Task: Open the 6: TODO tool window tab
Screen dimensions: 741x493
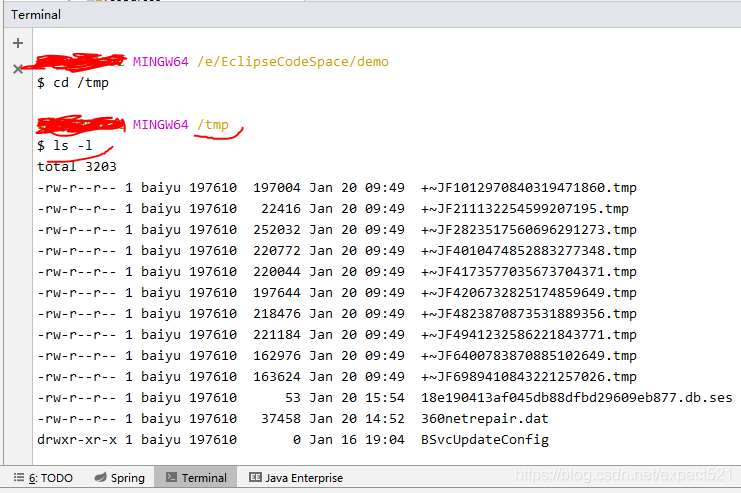Action: [43, 478]
